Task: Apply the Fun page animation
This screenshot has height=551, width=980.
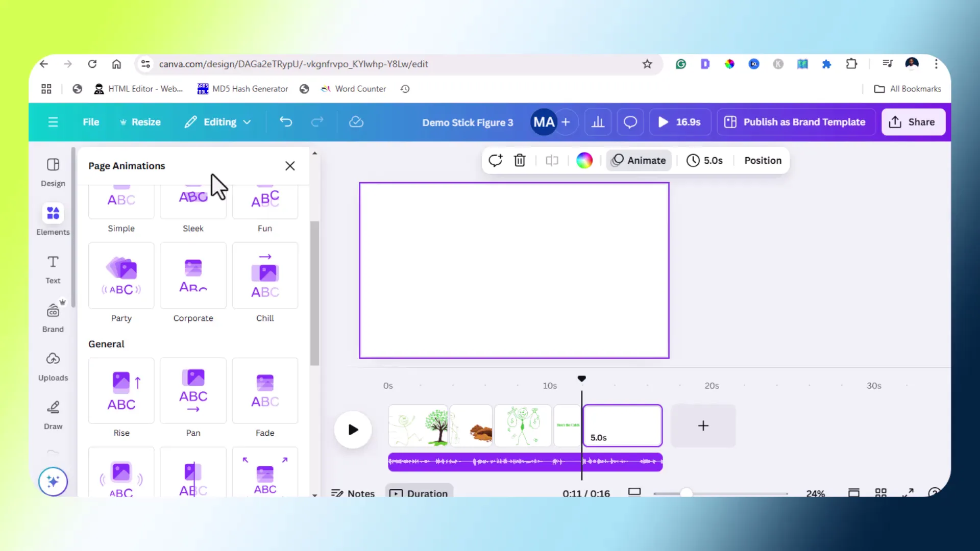Action: point(265,209)
